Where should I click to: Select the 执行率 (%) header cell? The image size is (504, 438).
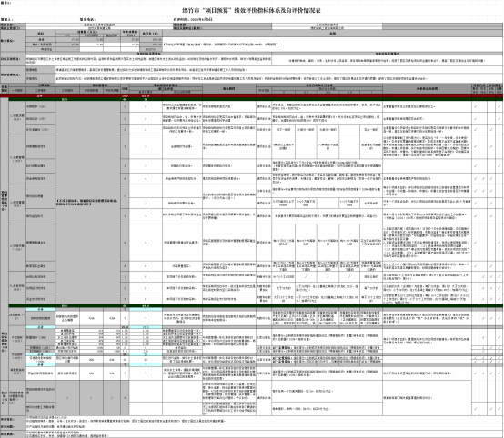coord(151,33)
